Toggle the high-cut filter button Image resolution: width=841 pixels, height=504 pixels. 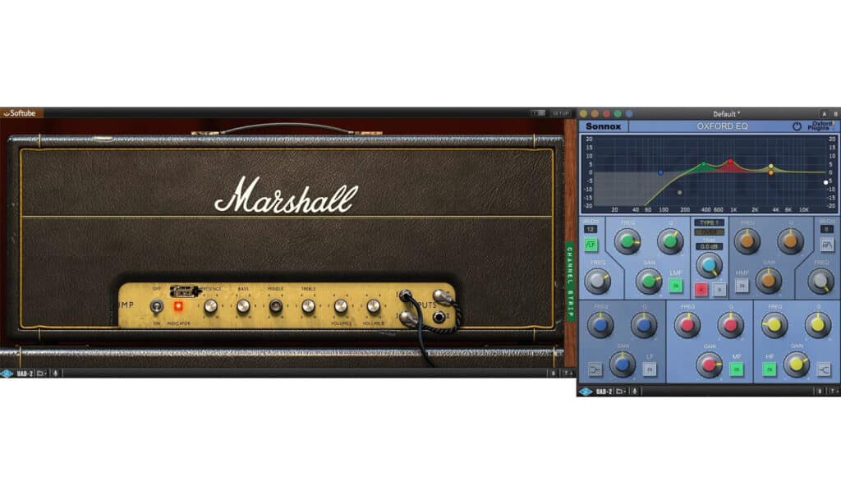[826, 245]
